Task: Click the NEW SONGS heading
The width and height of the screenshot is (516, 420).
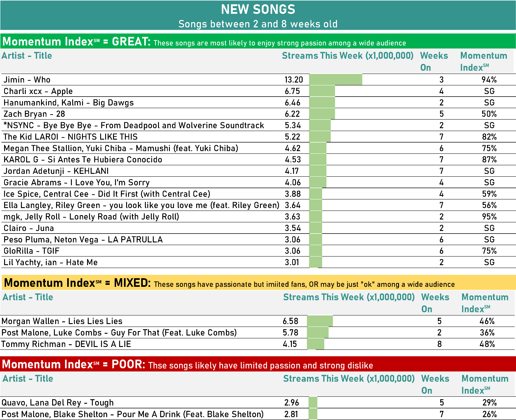Action: click(258, 9)
